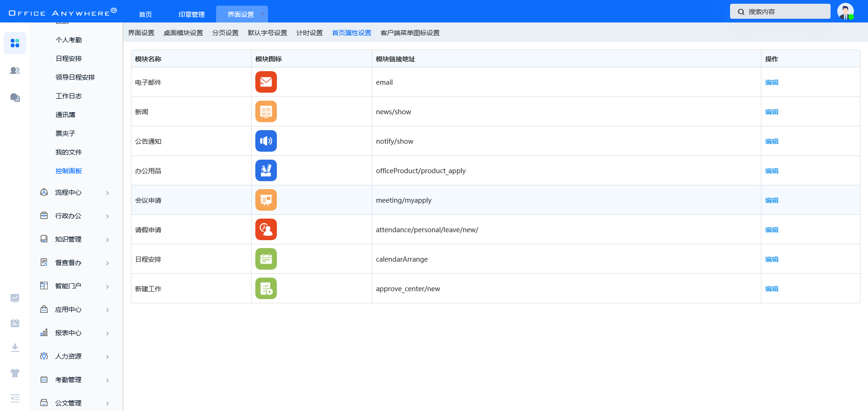The height and width of the screenshot is (411, 868).
Task: Open the chat bubbles icon in left rail
Action: tap(15, 97)
